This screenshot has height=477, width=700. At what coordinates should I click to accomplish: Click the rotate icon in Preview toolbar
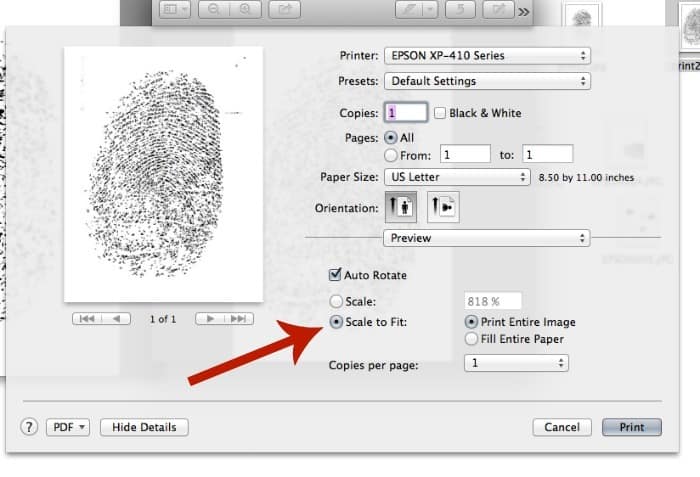click(x=460, y=9)
